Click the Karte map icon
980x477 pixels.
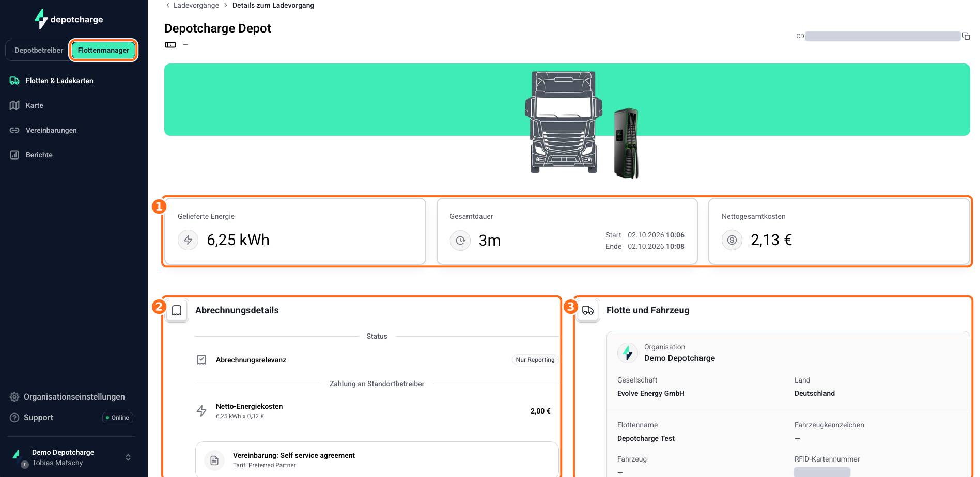(x=14, y=105)
